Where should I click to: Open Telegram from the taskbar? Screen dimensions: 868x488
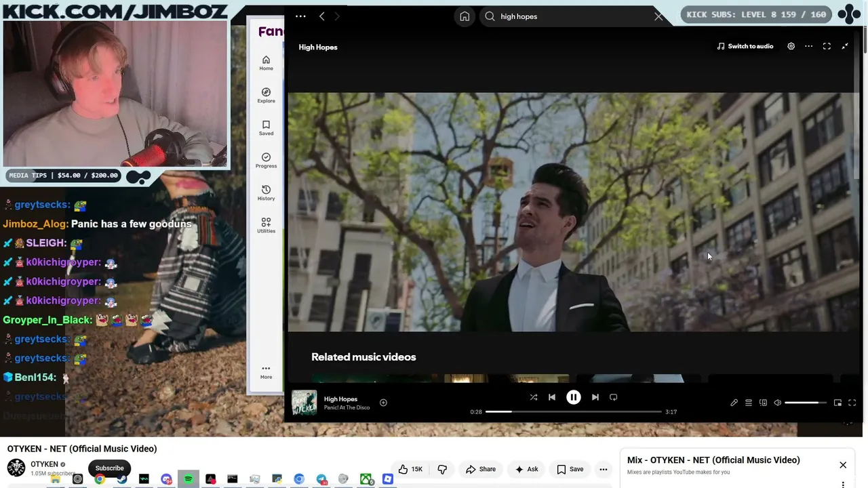[321, 480]
